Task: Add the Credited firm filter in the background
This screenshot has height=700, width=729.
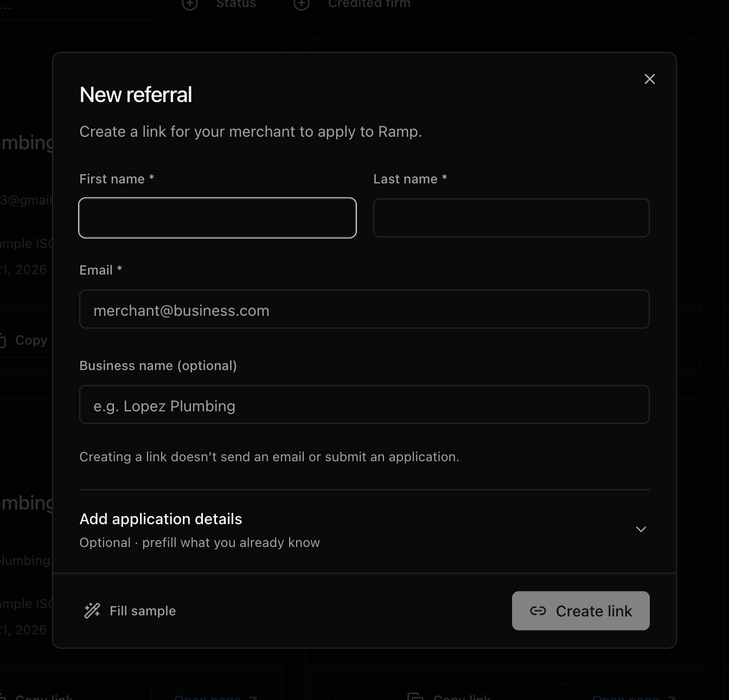Action: (x=351, y=5)
